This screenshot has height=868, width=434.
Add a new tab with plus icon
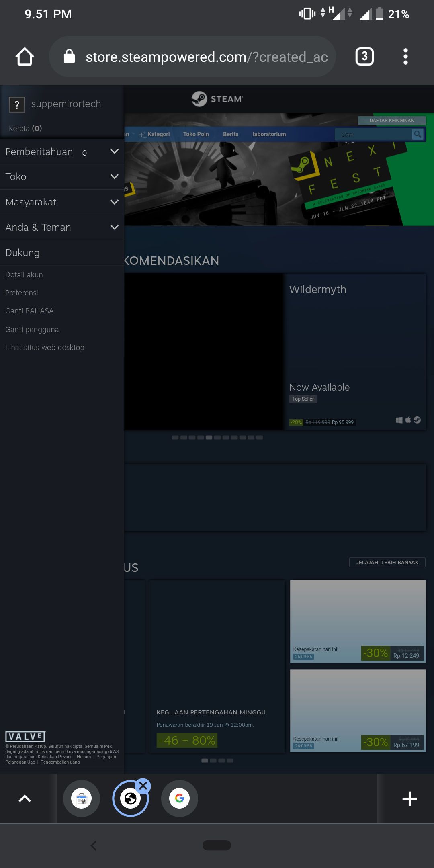pyautogui.click(x=409, y=798)
